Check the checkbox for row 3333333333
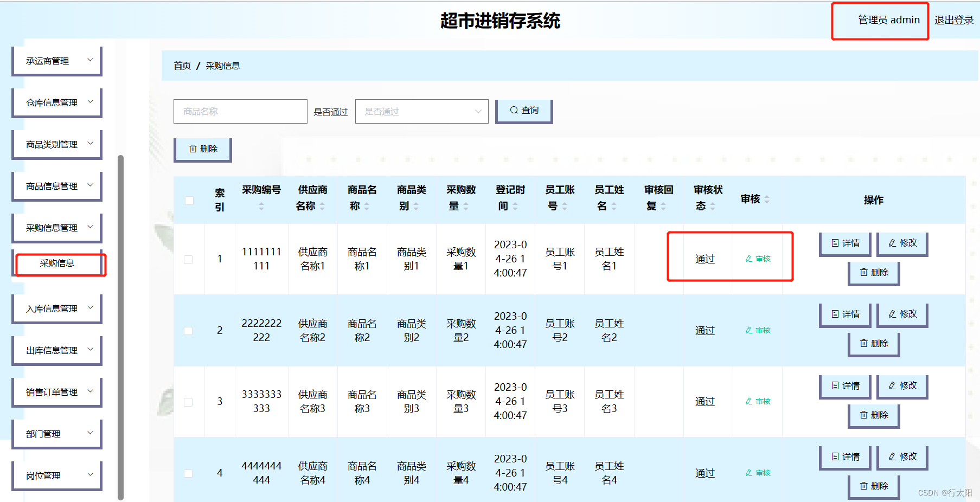This screenshot has height=502, width=980. (188, 402)
